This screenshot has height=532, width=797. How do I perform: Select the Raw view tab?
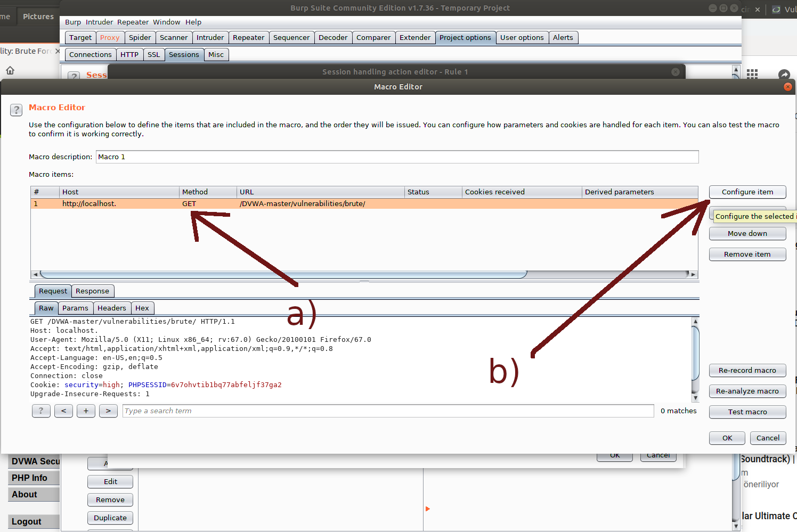coord(46,308)
